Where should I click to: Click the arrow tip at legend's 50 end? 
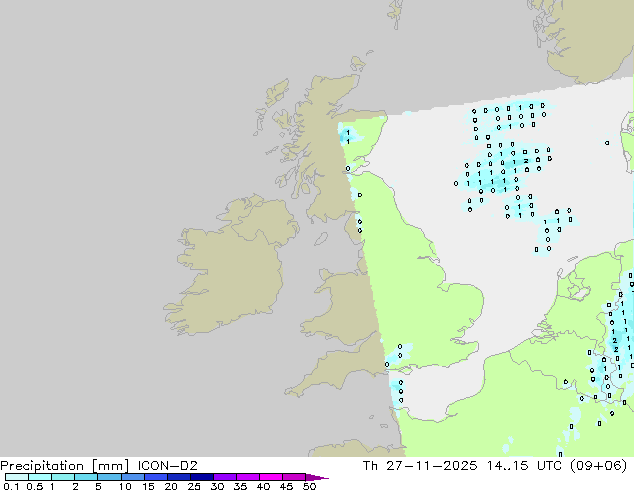point(324,477)
